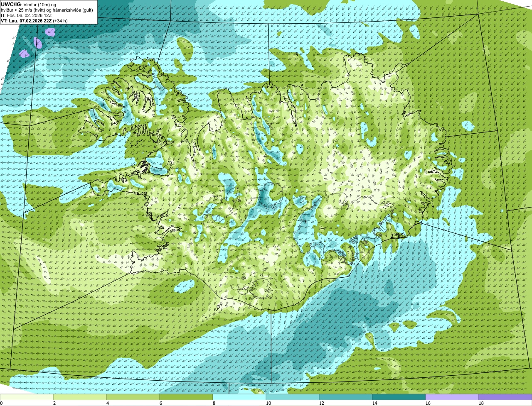Click the '12' tick label on the color scale

[x=322, y=403]
